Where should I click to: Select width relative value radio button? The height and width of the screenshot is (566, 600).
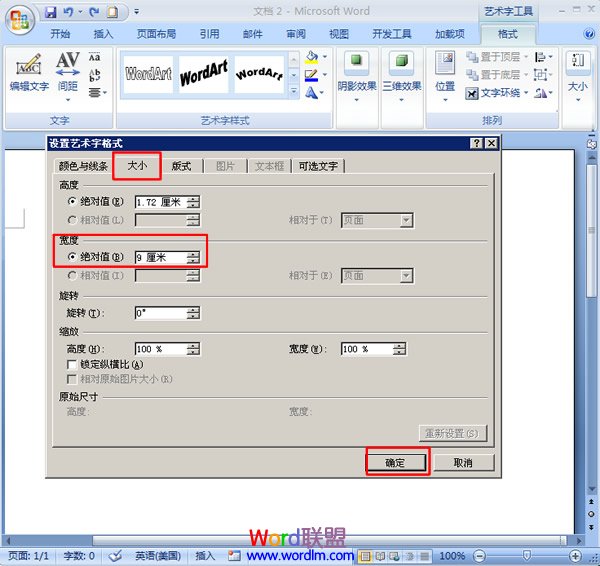pyautogui.click(x=72, y=275)
